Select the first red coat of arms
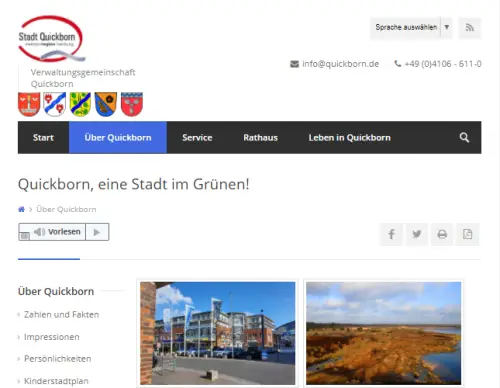Viewport: 500px width, 388px height. 29,104
